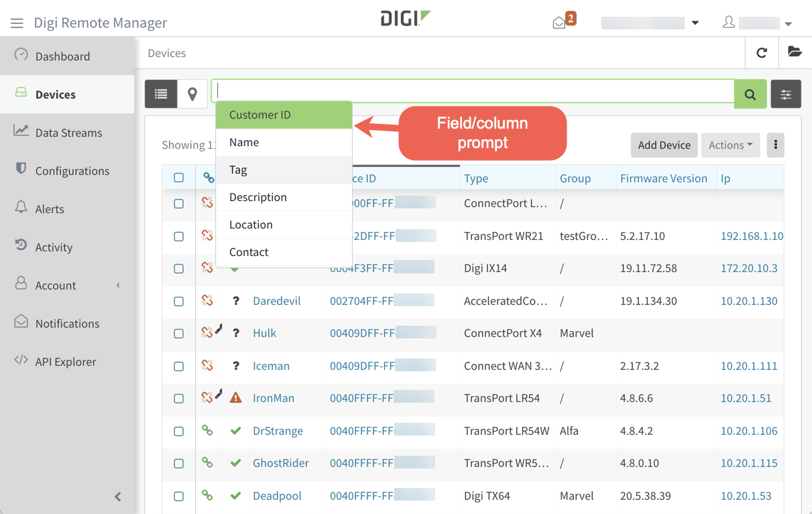Expand the user menu dropdown arrow
This screenshot has height=514, width=812.
click(x=789, y=24)
